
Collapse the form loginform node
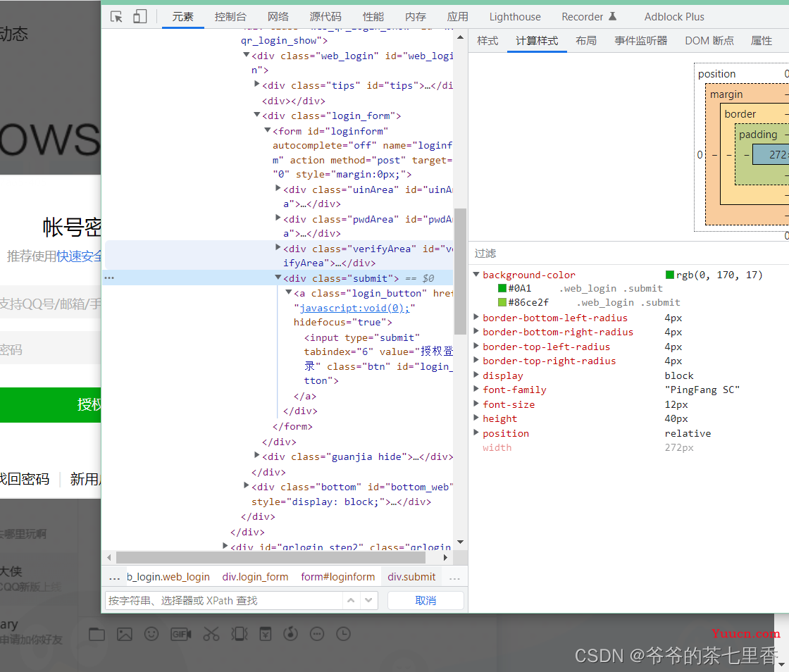pos(267,130)
